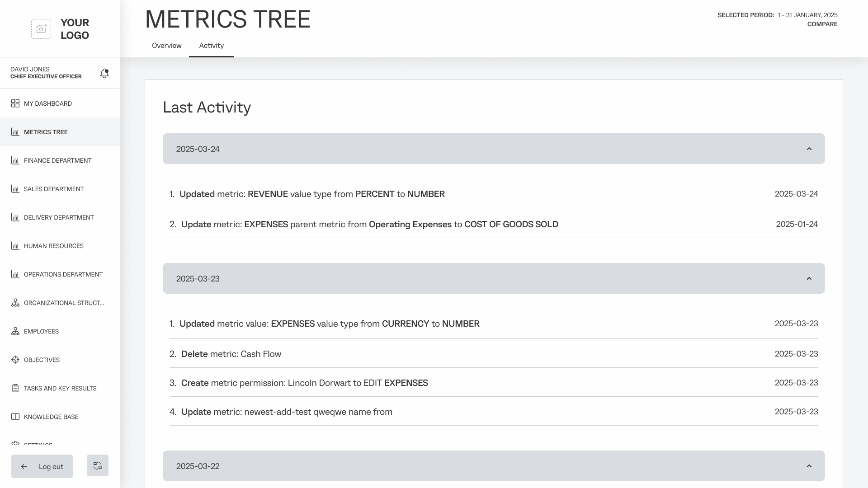Click the Objectives target icon
The image size is (868, 488).
[x=15, y=360]
